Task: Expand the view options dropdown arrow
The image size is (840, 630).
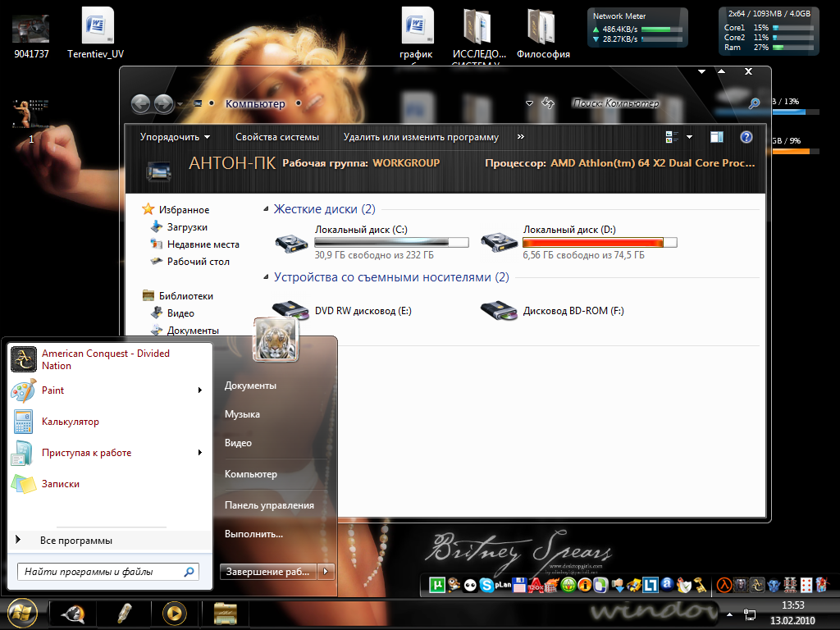Action: point(689,137)
